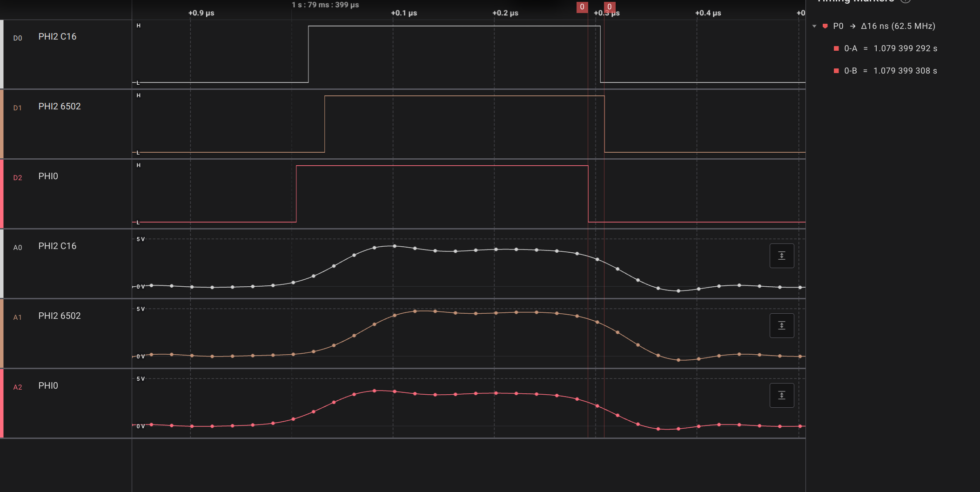Select the left timing marker flag on ruler
The image size is (980, 492).
pyautogui.click(x=582, y=7)
